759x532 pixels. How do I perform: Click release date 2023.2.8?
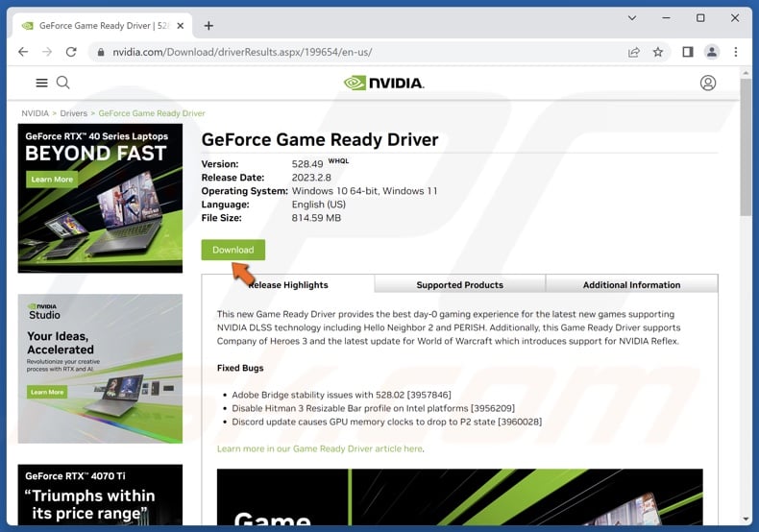311,178
